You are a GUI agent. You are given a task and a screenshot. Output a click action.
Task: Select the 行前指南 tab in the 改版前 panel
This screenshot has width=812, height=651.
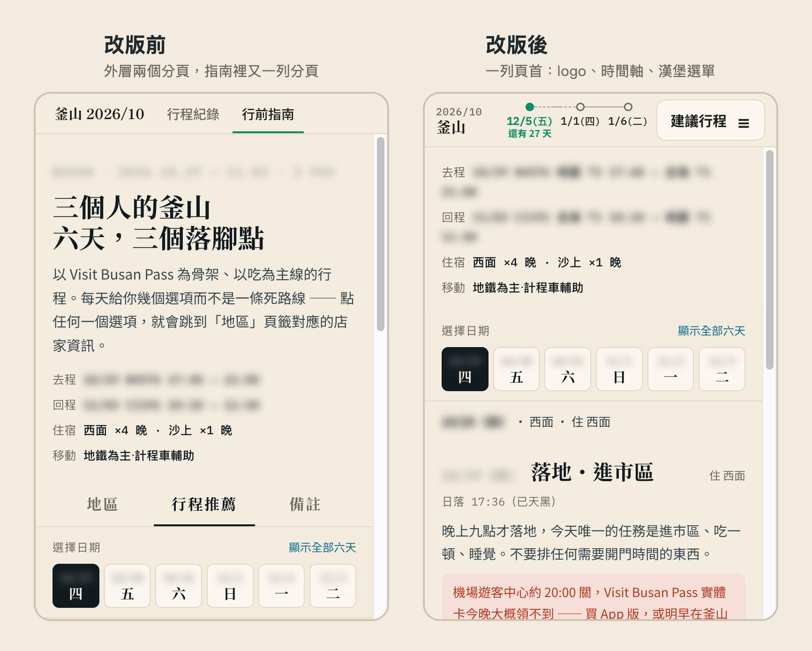(x=268, y=114)
